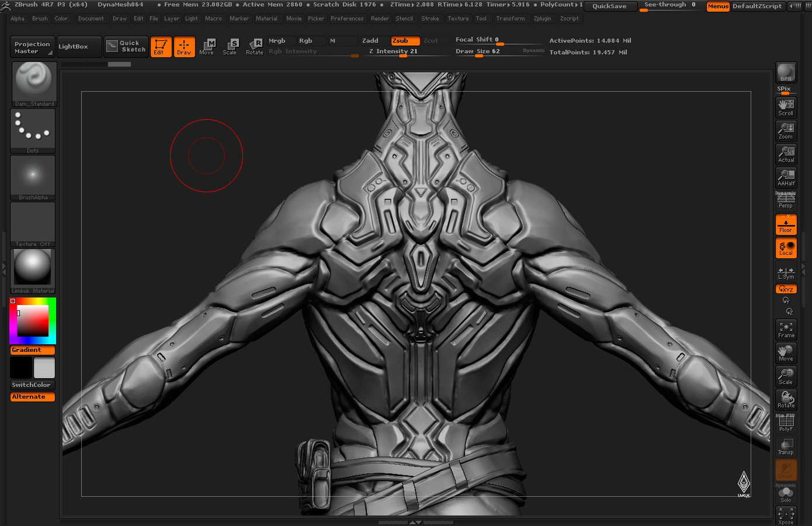Click the SwitchColor button
The height and width of the screenshot is (526, 812).
click(x=33, y=385)
